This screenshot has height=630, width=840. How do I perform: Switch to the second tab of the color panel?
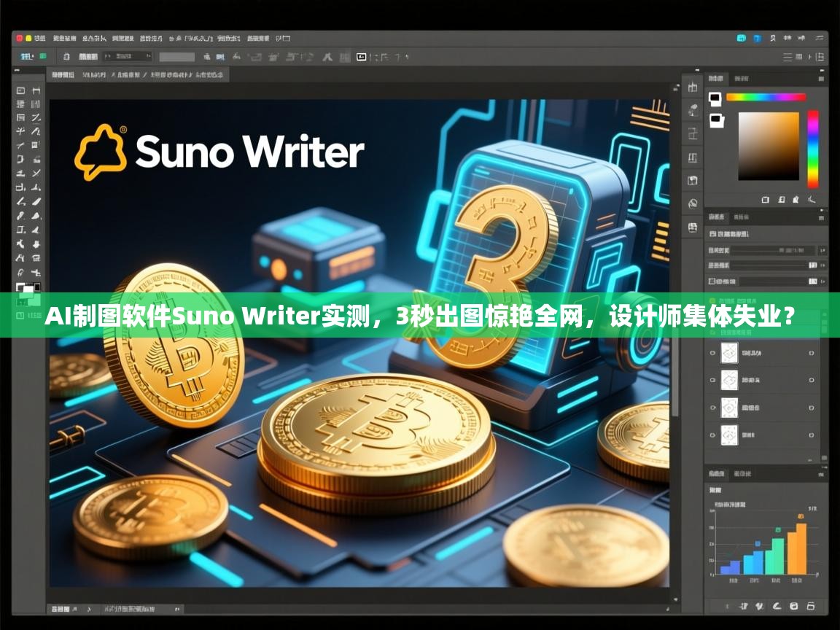(742, 79)
